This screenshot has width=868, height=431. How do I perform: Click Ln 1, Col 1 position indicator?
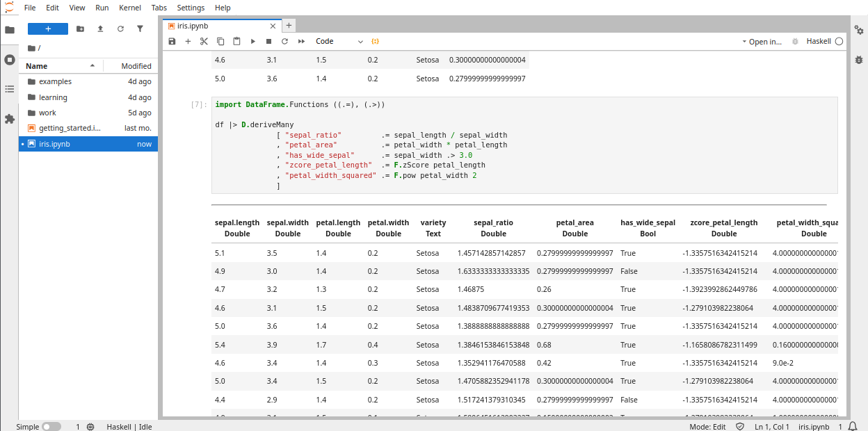point(772,427)
